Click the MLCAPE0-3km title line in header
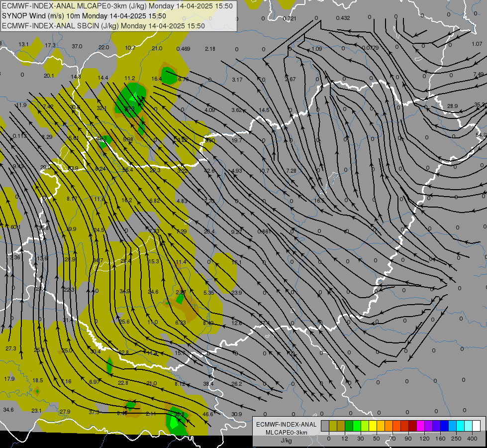The width and height of the screenshot is (487, 448). tap(117, 6)
